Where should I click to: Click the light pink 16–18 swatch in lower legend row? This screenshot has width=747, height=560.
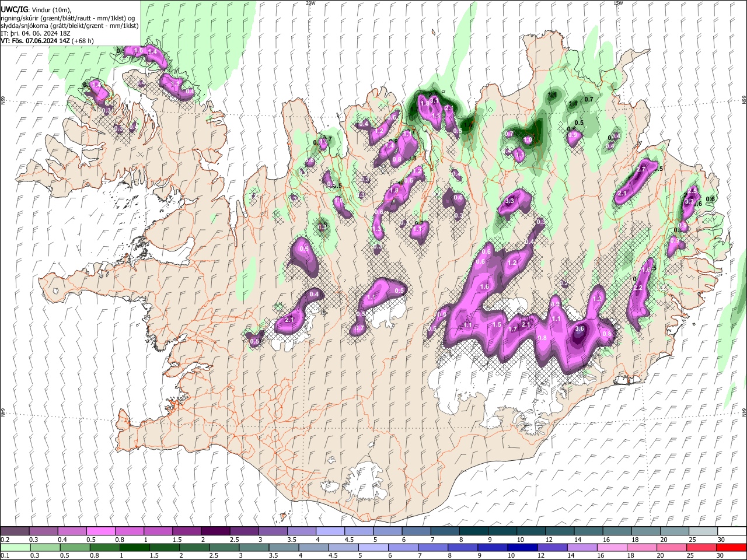pos(612,547)
